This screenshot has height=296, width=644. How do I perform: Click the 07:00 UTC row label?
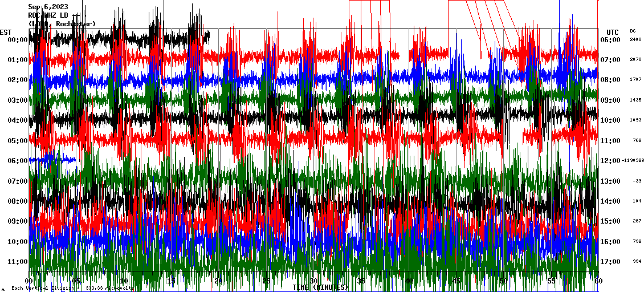coord(609,60)
